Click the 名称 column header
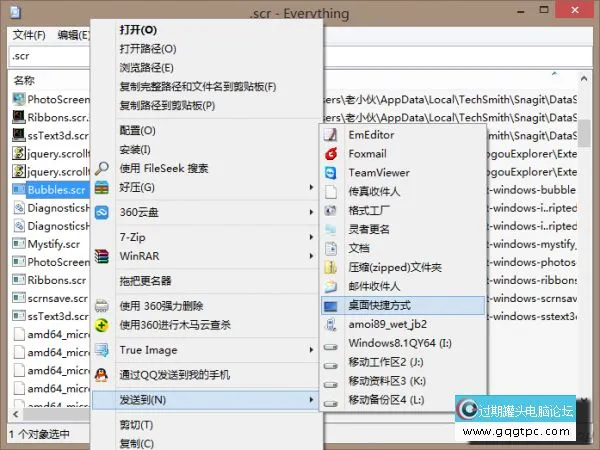The width and height of the screenshot is (600, 450). [x=25, y=79]
